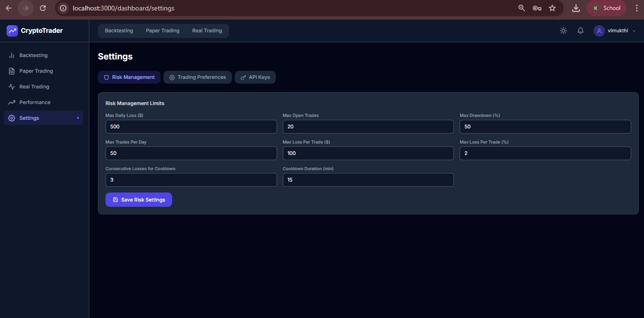Screen dimensions: 644x318
Task: Switch to the Trading Preferences tab
Action: pyautogui.click(x=198, y=77)
